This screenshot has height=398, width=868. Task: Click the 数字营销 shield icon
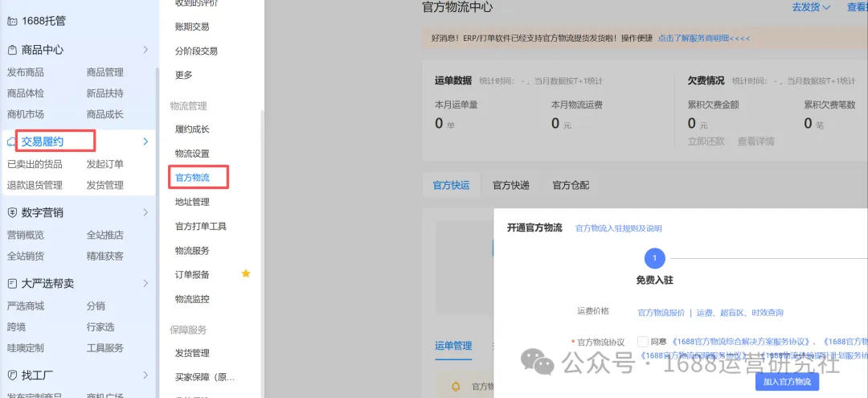point(11,212)
